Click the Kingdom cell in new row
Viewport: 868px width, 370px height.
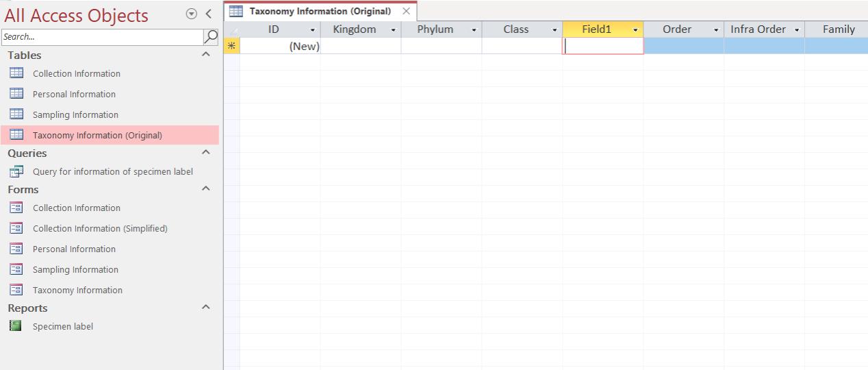click(x=361, y=46)
